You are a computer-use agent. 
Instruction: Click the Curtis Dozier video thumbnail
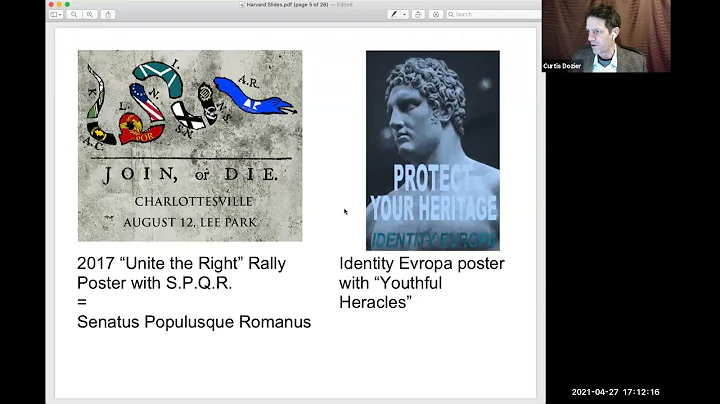tap(606, 36)
